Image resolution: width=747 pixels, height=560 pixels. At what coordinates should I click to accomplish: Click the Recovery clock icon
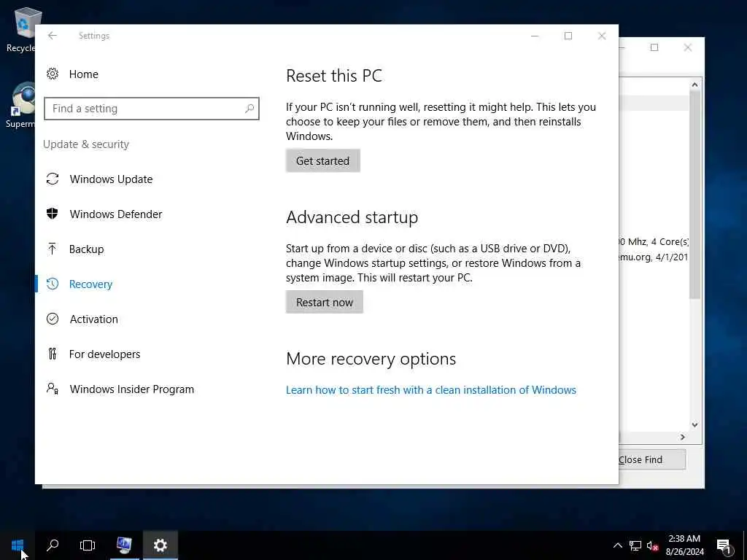(x=53, y=284)
